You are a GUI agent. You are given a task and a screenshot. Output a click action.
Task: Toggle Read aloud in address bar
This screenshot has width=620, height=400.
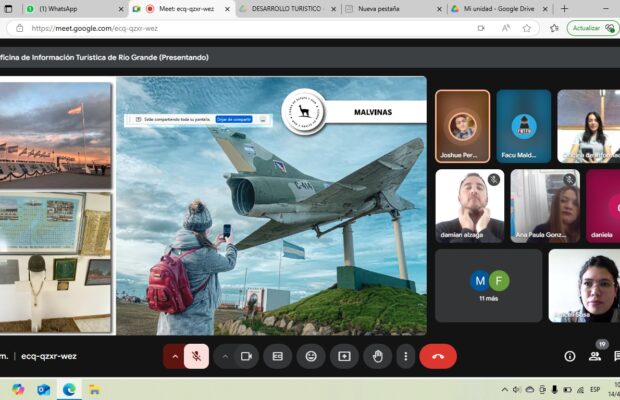pos(506,28)
